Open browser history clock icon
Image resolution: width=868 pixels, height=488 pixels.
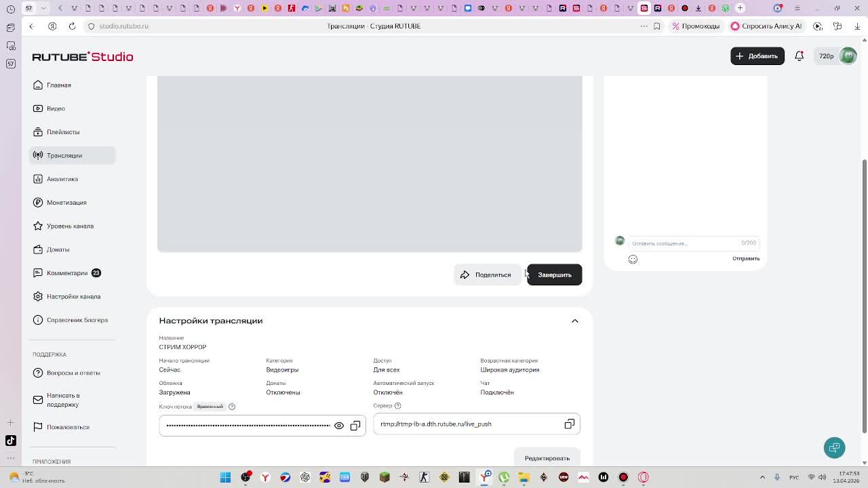(11, 8)
